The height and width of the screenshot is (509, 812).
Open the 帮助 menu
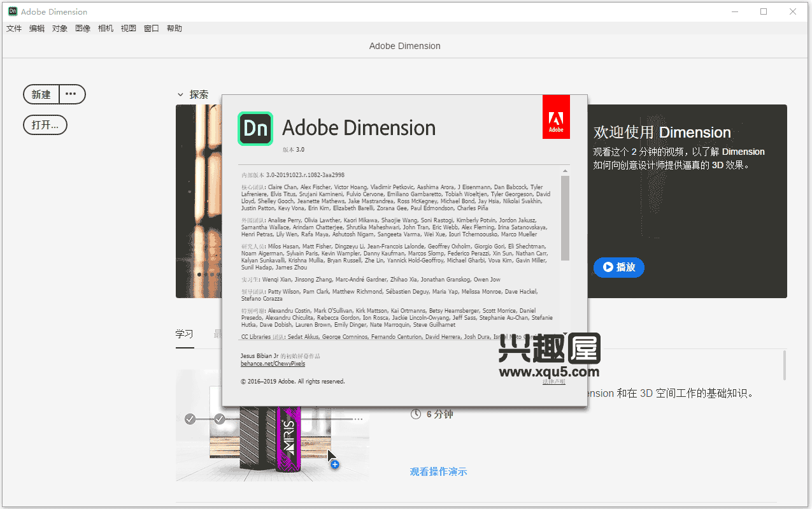pos(175,28)
